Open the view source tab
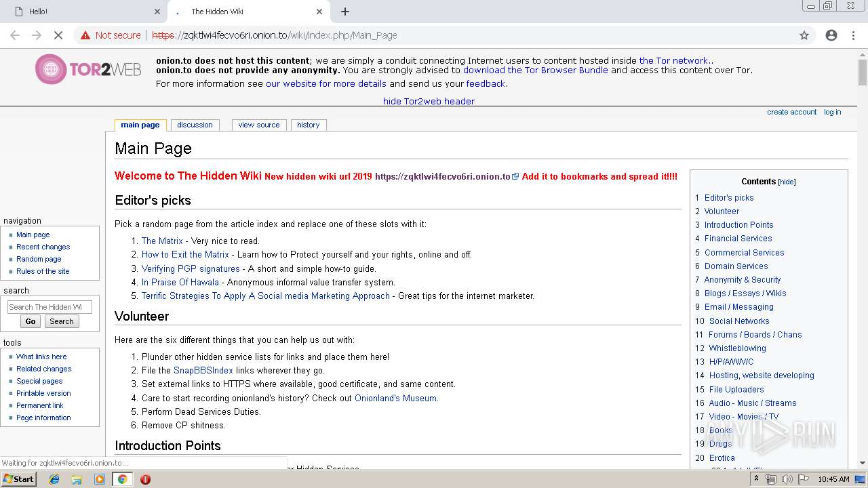 [259, 125]
